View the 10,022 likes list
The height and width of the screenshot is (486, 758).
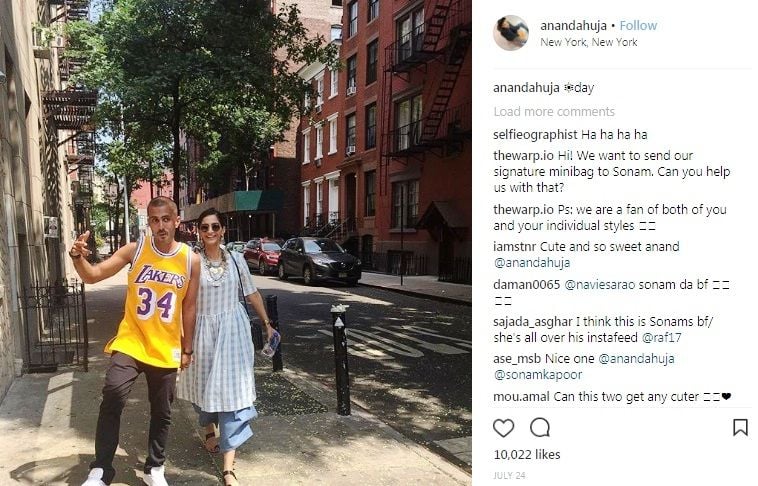click(527, 455)
